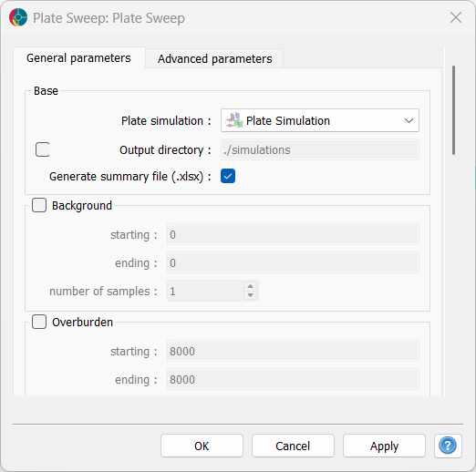476x472 pixels.
Task: Click the Plate Sweep app logo icon
Action: click(18, 17)
